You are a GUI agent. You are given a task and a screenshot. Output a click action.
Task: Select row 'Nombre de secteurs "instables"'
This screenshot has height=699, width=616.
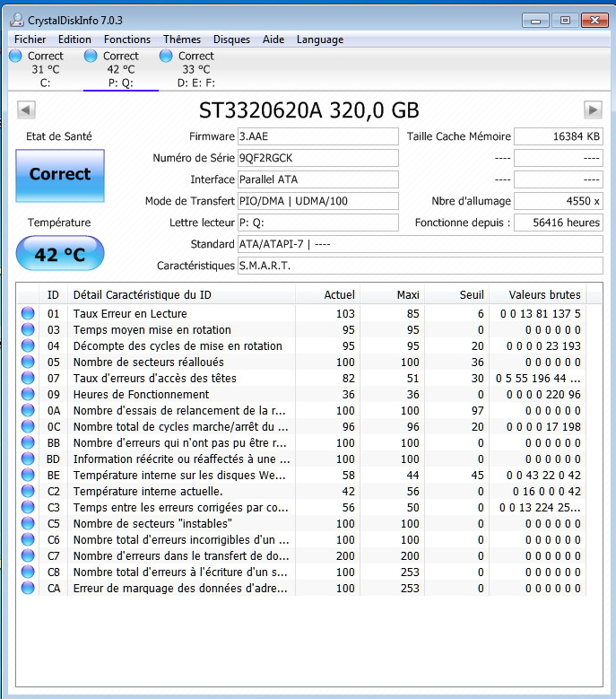301,523
